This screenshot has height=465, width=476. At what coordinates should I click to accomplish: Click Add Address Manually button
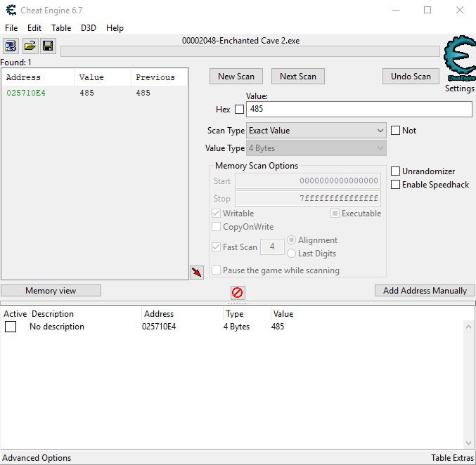(425, 291)
